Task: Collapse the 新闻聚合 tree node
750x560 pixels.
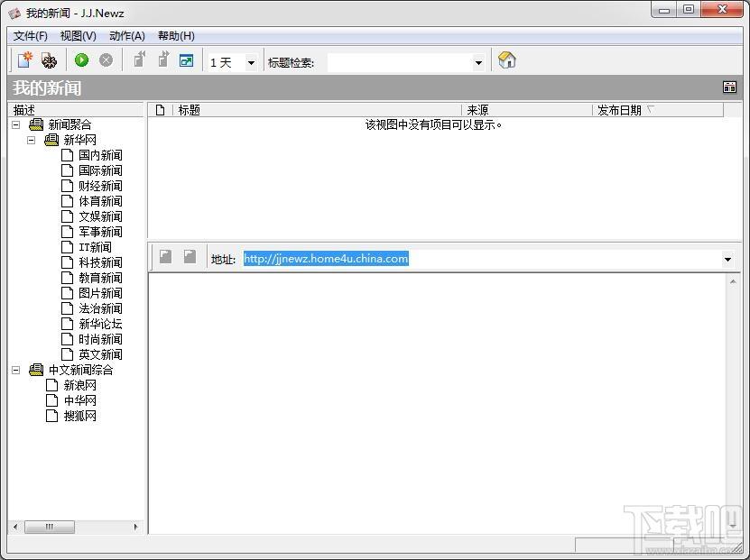Action: [x=15, y=124]
